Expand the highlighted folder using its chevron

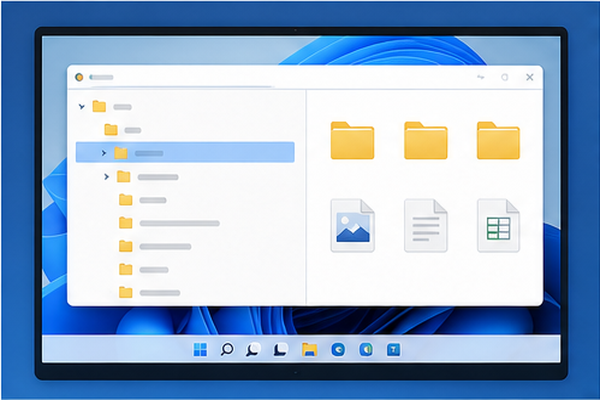[x=104, y=153]
